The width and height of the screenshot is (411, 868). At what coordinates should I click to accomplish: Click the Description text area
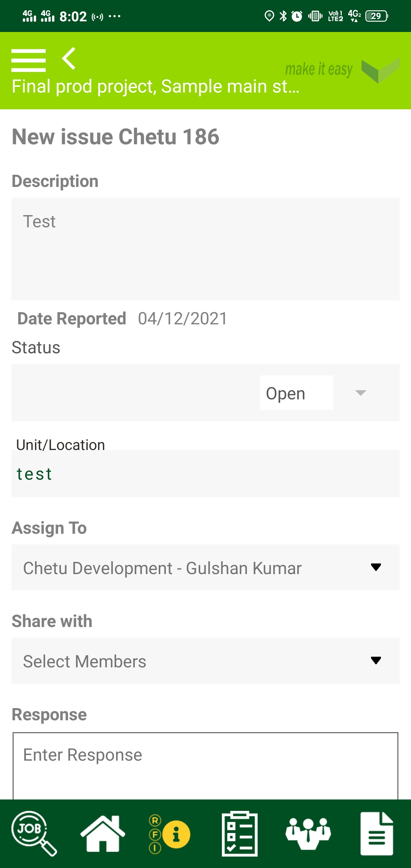[x=205, y=249]
